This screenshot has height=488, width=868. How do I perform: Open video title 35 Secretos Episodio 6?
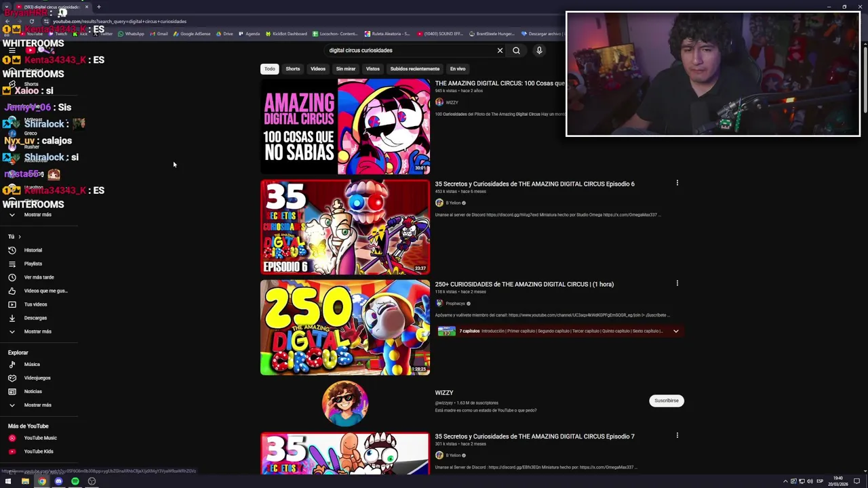[x=535, y=184]
